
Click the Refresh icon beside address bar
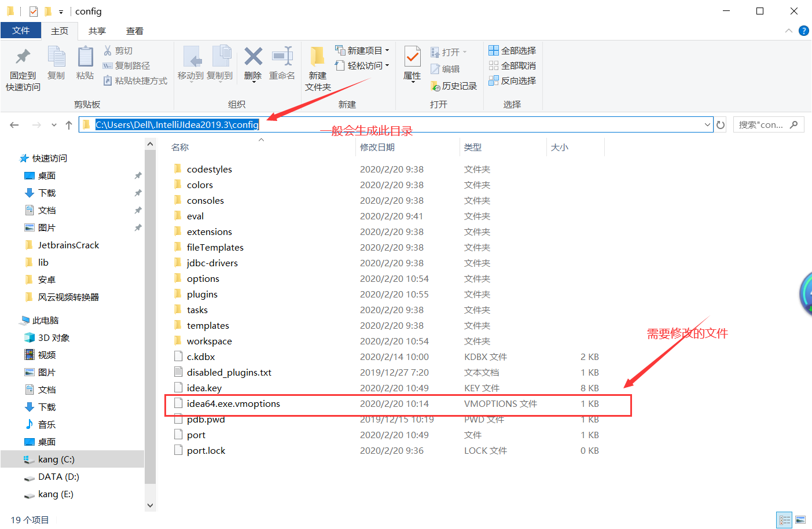(721, 125)
